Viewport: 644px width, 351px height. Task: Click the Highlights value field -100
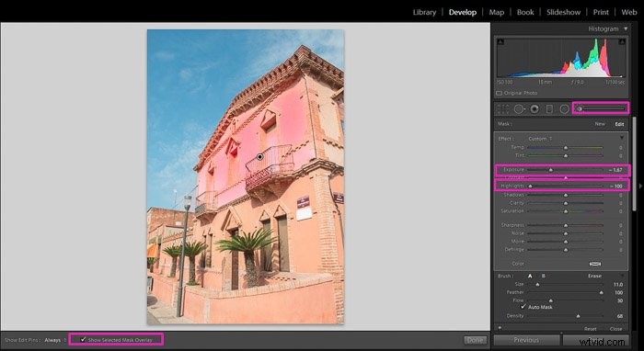pyautogui.click(x=616, y=187)
